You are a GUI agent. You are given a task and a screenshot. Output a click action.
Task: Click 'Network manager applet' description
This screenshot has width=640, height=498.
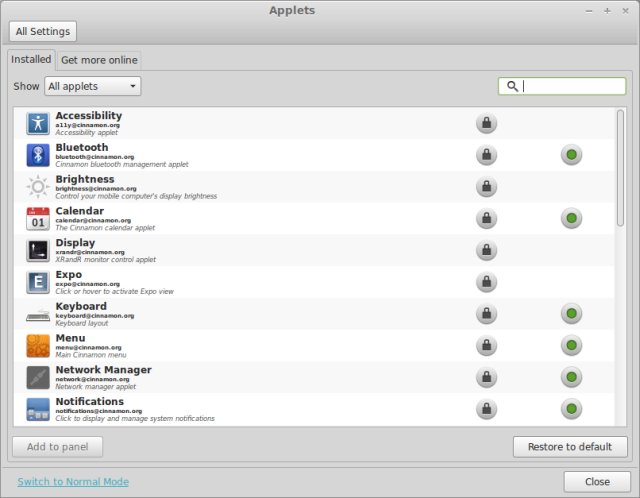click(96, 387)
